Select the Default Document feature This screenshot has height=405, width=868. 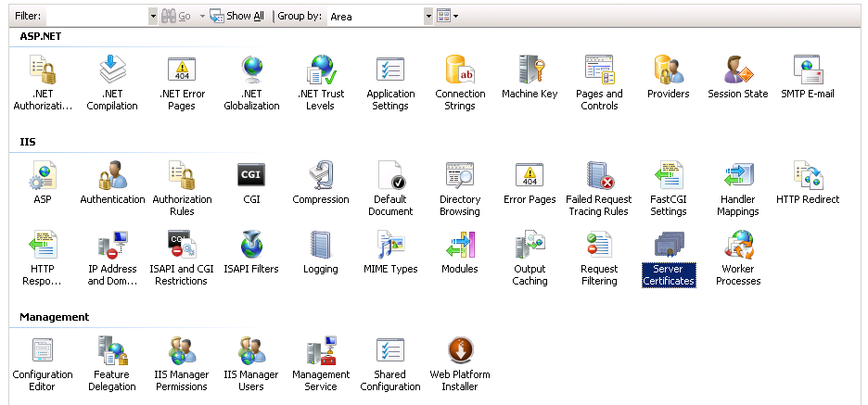click(x=390, y=189)
